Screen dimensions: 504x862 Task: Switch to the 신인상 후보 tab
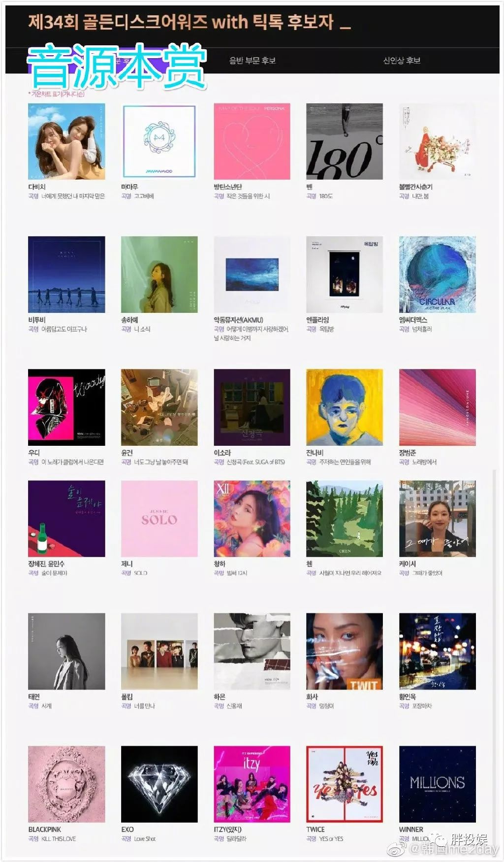click(402, 61)
